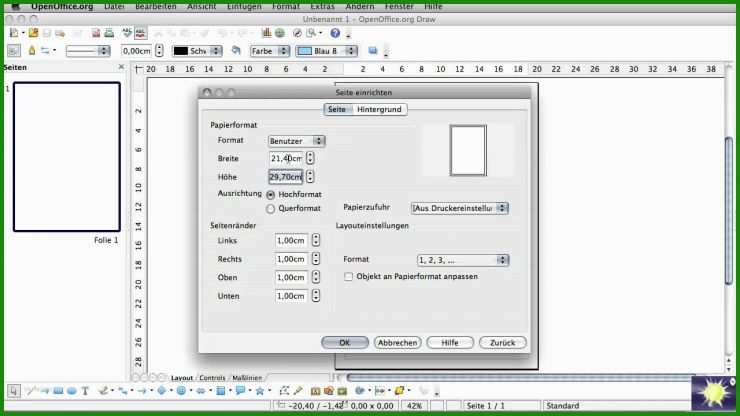740x416 pixels.
Task: Click the Links margin input field
Action: point(292,241)
